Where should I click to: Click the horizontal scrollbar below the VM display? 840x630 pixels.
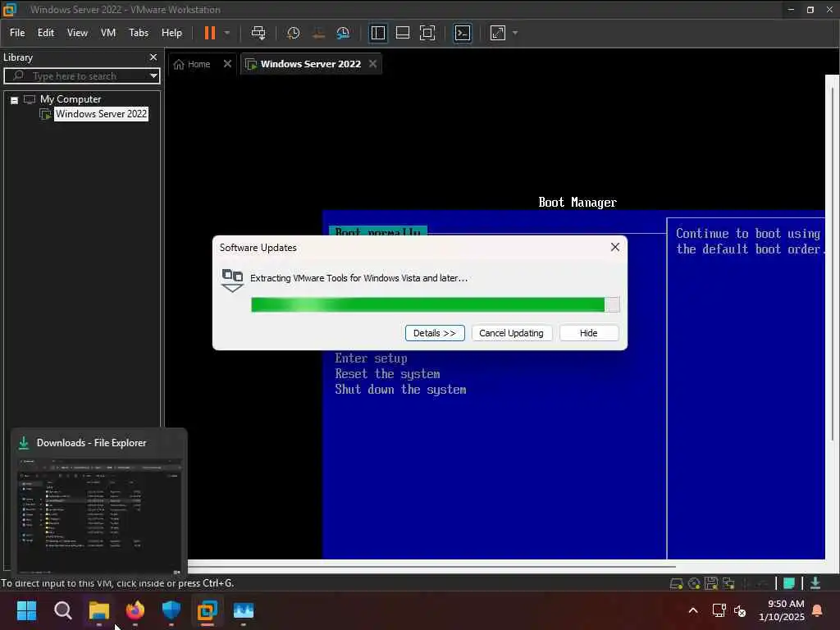(431, 566)
